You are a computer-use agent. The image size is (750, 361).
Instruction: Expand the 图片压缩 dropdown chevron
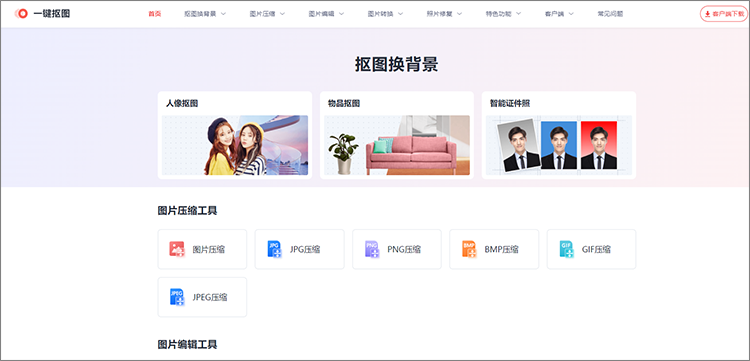pyautogui.click(x=282, y=14)
